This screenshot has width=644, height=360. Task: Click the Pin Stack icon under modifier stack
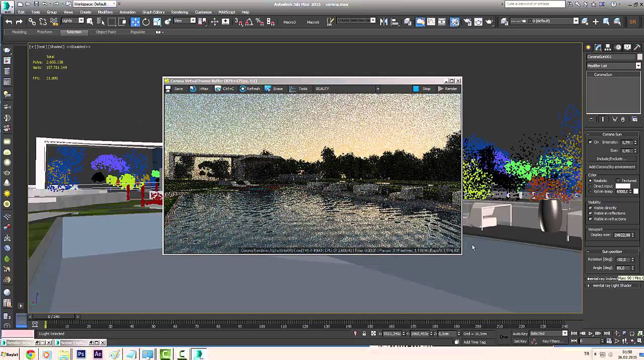[x=591, y=119]
